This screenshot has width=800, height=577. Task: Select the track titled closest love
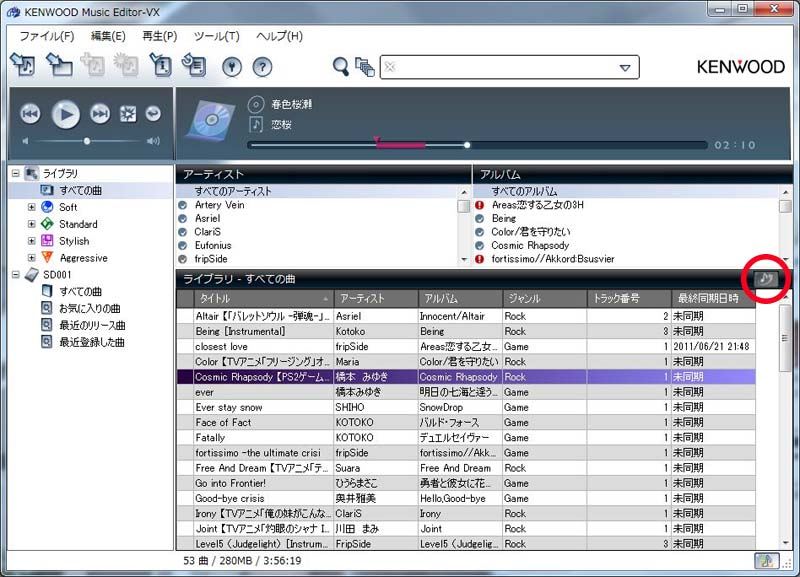point(466,346)
